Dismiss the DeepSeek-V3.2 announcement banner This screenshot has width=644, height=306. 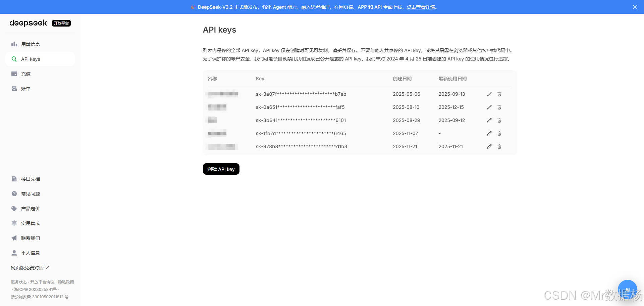[634, 7]
